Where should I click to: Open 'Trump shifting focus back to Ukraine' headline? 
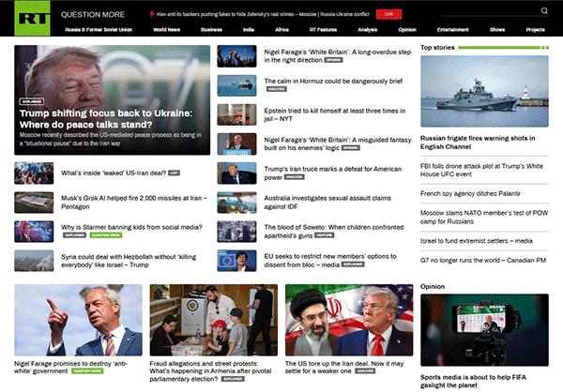pyautogui.click(x=106, y=119)
